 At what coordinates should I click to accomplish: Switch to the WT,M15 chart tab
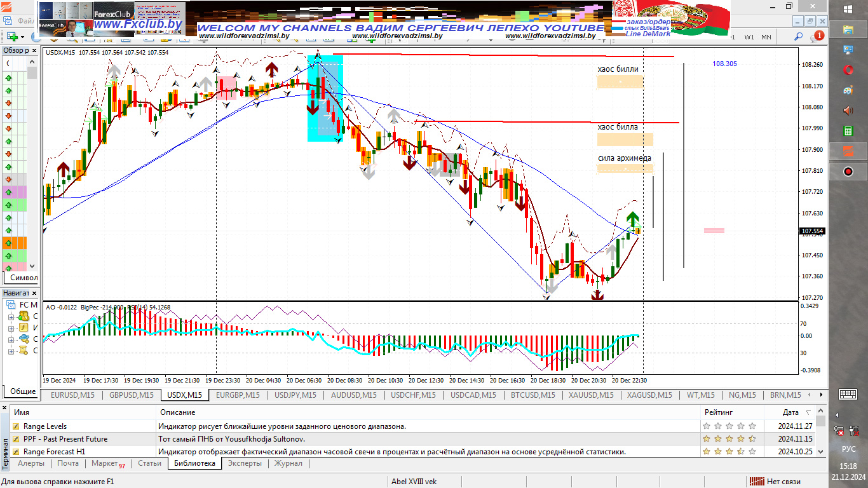[700, 395]
